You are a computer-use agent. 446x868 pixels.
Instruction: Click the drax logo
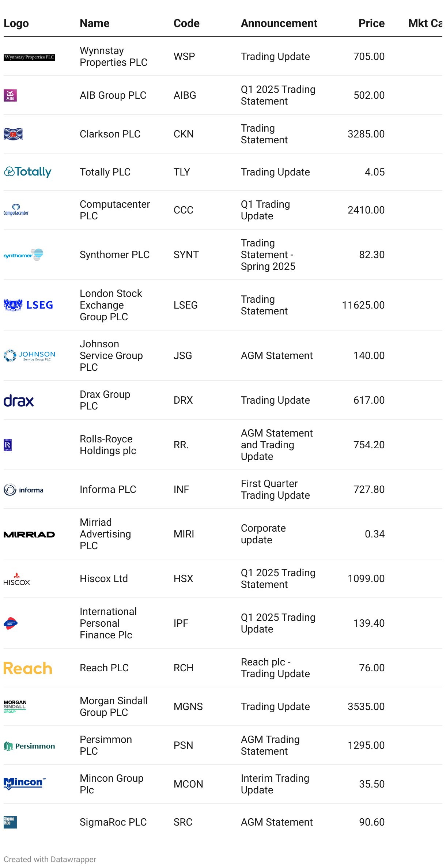pyautogui.click(x=19, y=401)
